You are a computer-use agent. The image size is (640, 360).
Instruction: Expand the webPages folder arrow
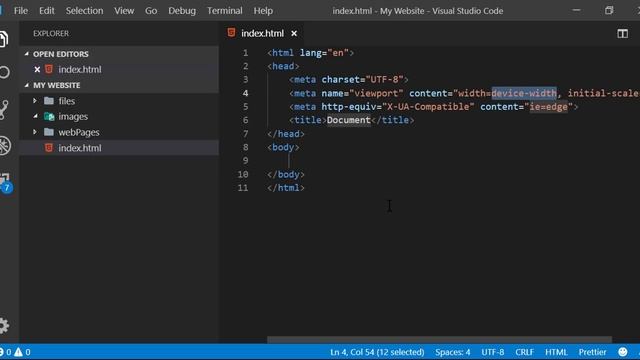pyautogui.click(x=35, y=132)
